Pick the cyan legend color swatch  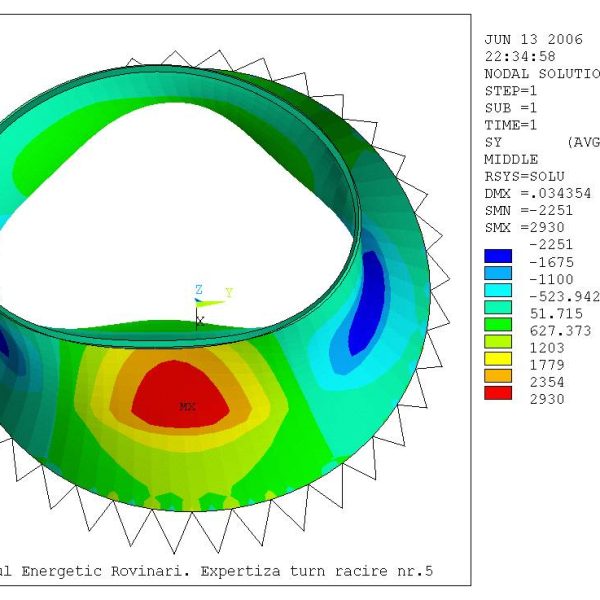click(x=497, y=290)
